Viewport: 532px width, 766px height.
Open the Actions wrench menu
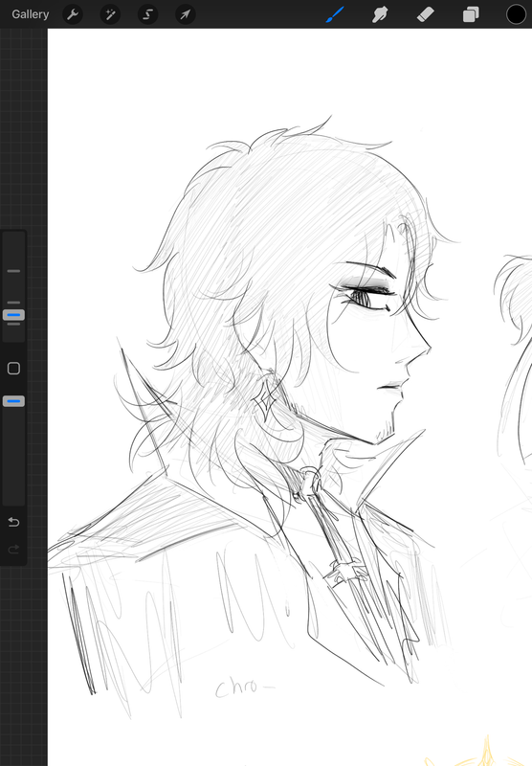(73, 14)
